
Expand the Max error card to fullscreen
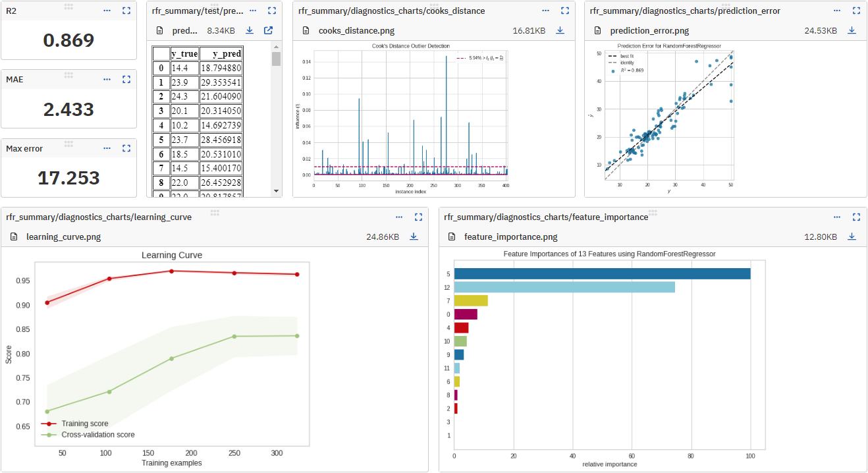pos(126,148)
